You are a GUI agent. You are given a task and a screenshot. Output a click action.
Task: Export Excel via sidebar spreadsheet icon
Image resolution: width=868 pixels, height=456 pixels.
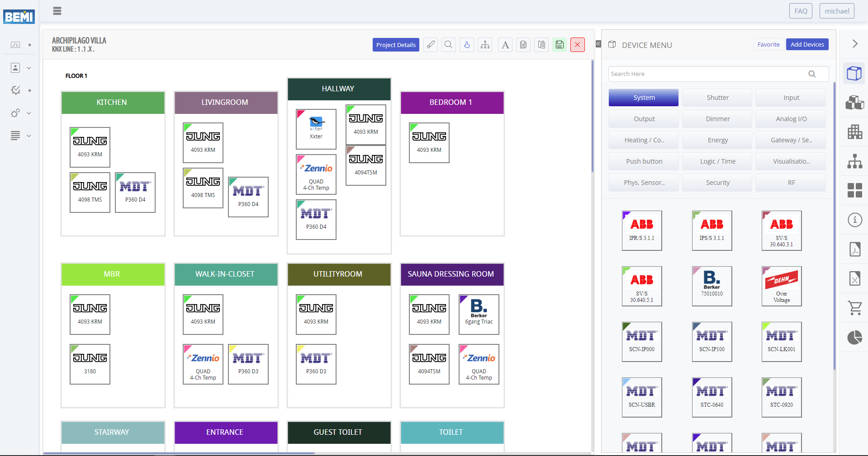coord(854,278)
